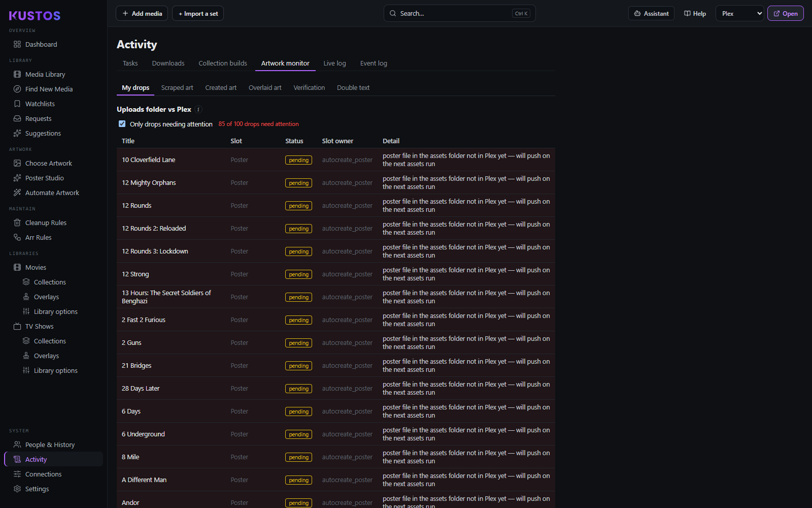The height and width of the screenshot is (508, 812).
Task: Click the Automate Artwork wand icon
Action: [x=17, y=193]
